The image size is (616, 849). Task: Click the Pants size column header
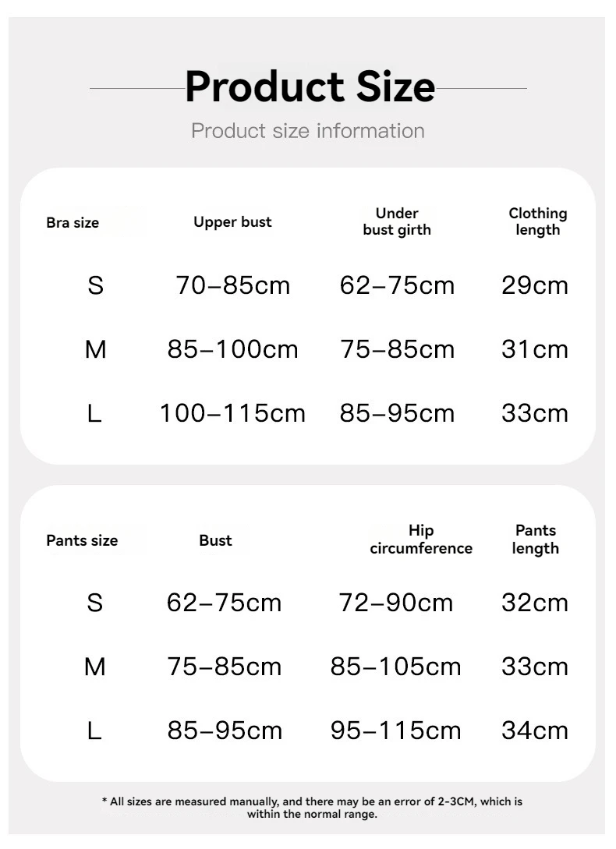(x=82, y=540)
